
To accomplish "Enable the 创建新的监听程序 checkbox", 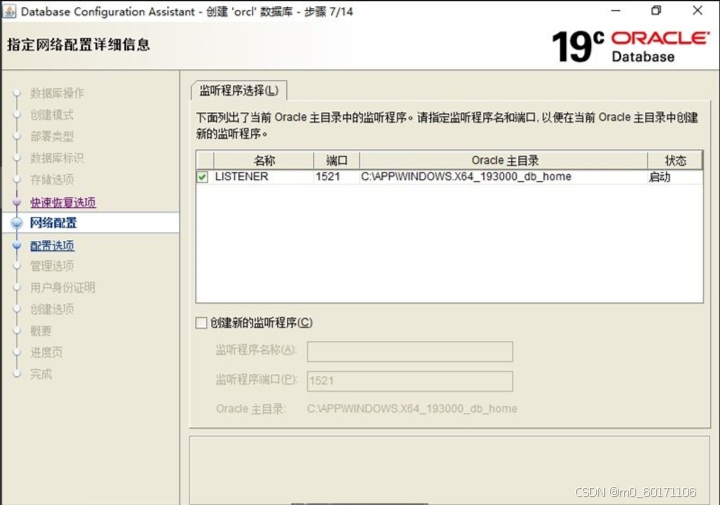I will (201, 323).
